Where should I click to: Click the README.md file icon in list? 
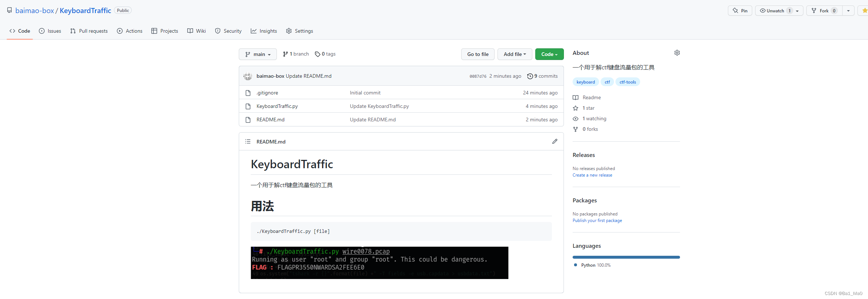[248, 120]
